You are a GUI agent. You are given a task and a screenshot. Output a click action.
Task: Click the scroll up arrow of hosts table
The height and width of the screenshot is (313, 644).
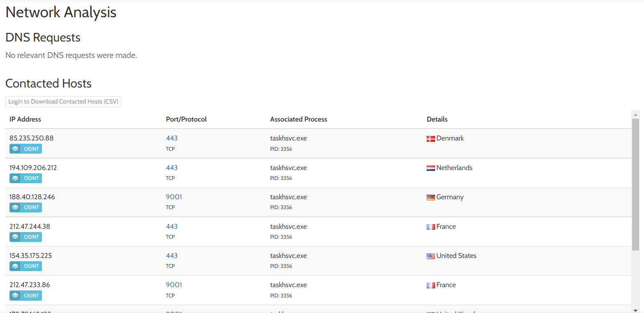(x=635, y=115)
